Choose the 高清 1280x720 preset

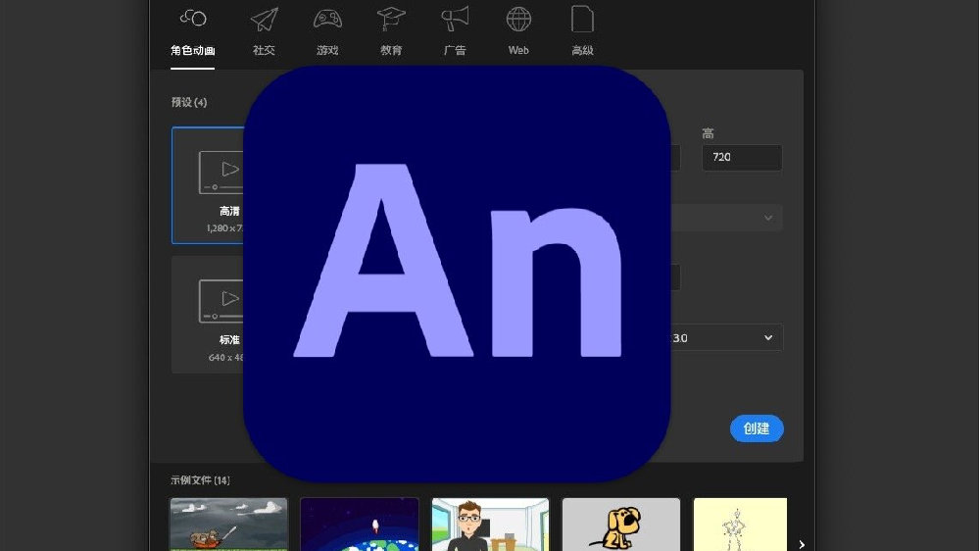pyautogui.click(x=208, y=185)
